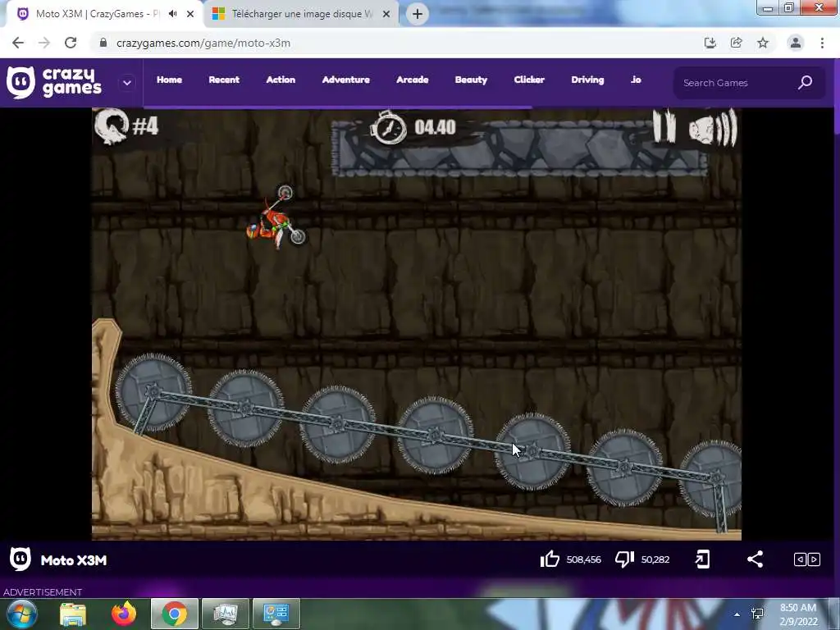Viewport: 840px width, 630px height.
Task: Click the magnifying glass search icon
Action: [806, 83]
